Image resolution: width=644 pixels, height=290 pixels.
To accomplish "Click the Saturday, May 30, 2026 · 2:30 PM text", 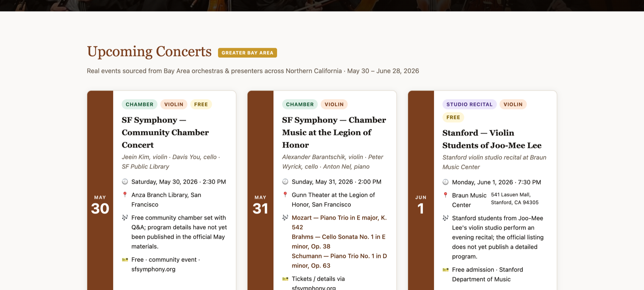I will pos(179,182).
